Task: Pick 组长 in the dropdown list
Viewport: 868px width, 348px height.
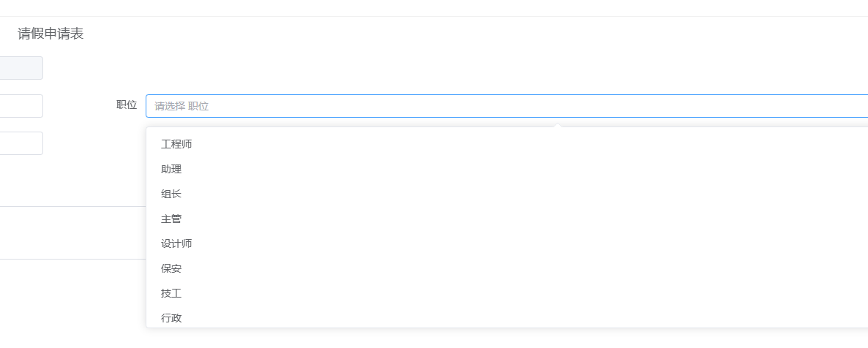Action: [171, 194]
